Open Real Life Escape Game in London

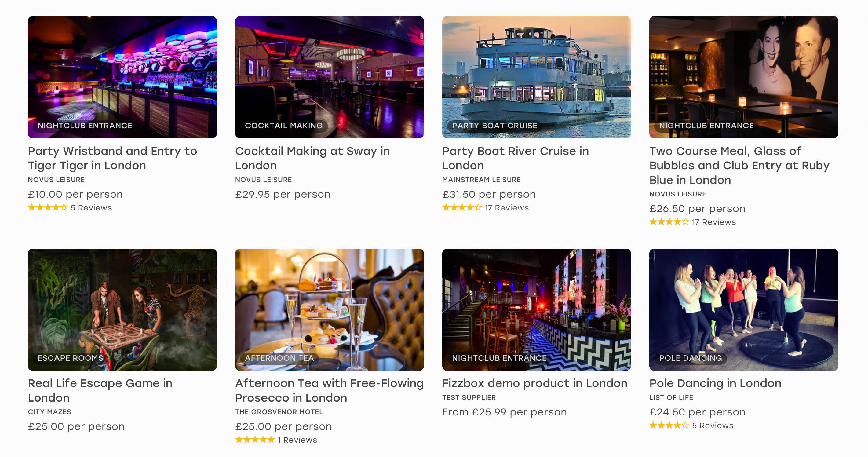click(100, 390)
